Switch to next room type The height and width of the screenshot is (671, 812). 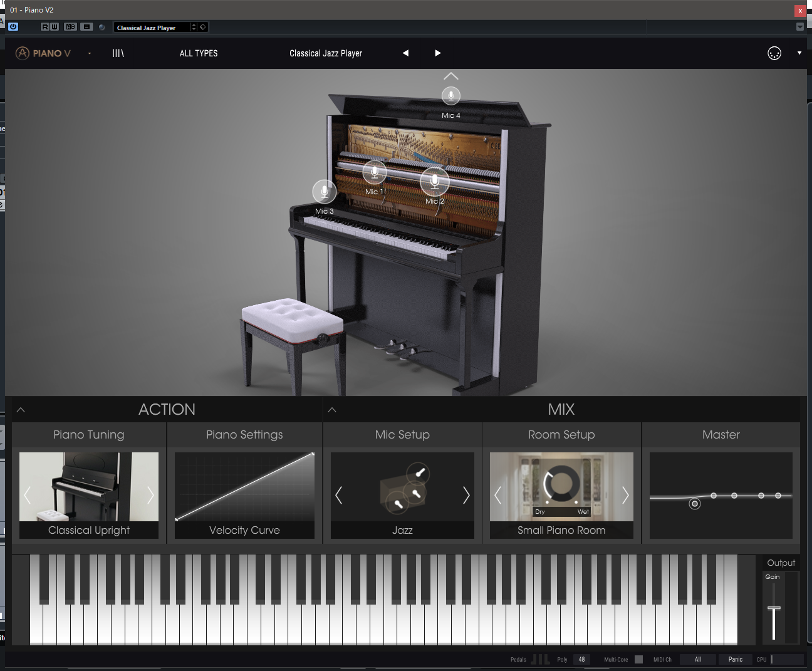[625, 496]
